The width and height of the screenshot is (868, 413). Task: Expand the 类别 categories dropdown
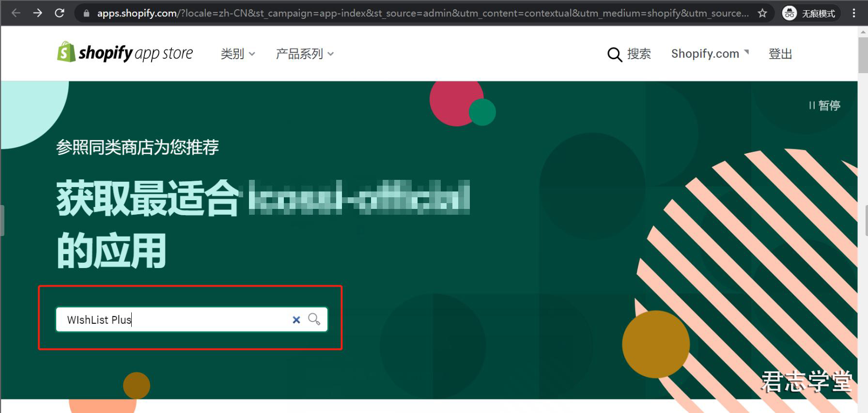click(x=238, y=54)
